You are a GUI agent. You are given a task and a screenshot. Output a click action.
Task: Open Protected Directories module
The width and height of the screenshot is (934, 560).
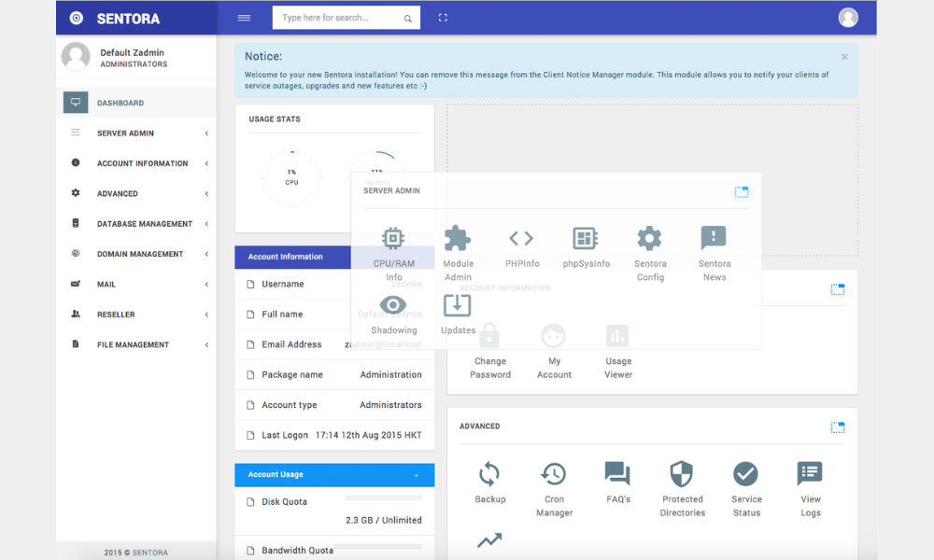click(x=682, y=489)
